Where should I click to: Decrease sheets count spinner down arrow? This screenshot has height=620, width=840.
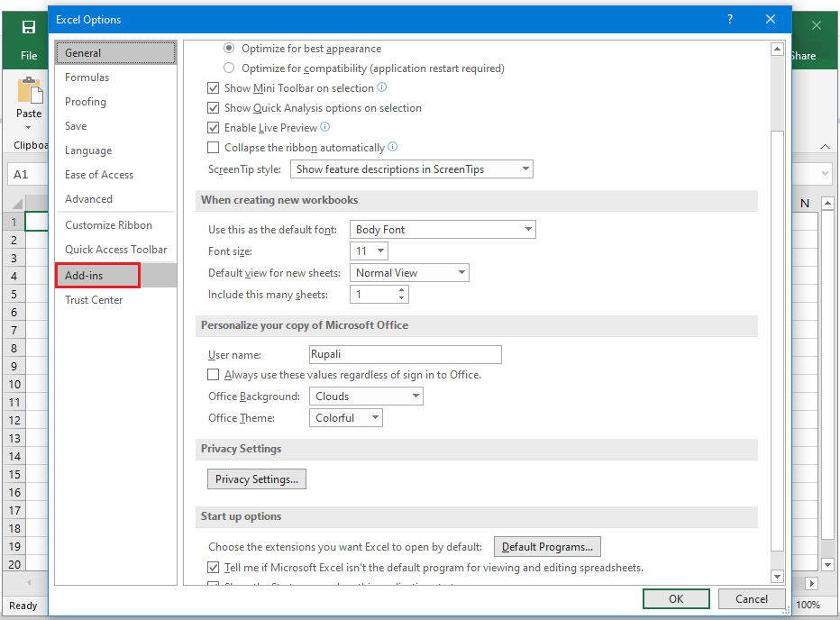[401, 298]
